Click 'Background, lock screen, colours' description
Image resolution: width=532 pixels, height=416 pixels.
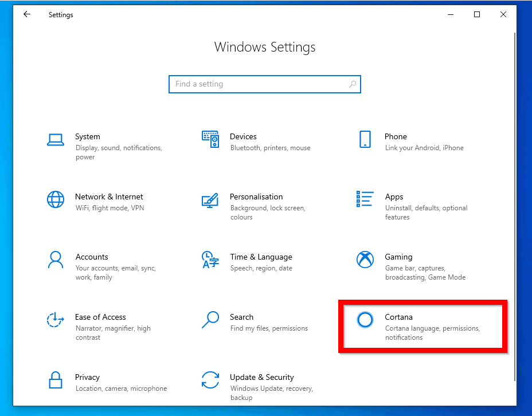(268, 213)
